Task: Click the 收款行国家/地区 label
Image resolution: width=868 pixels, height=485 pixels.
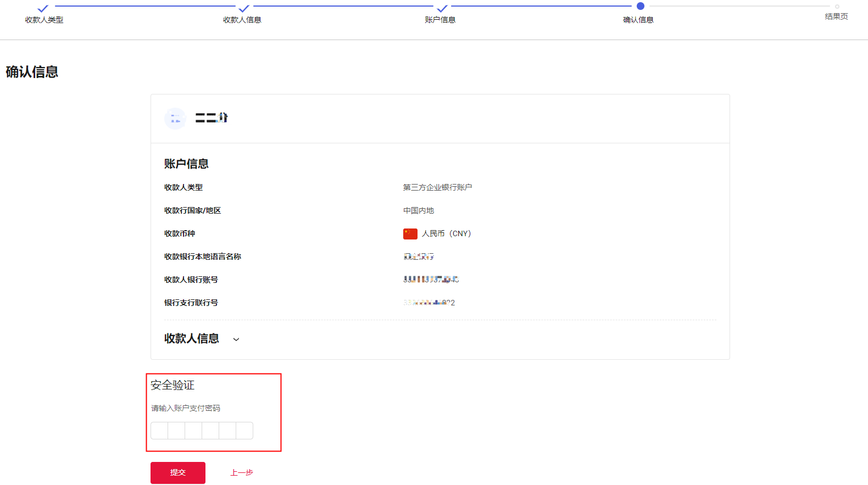Action: coord(193,211)
